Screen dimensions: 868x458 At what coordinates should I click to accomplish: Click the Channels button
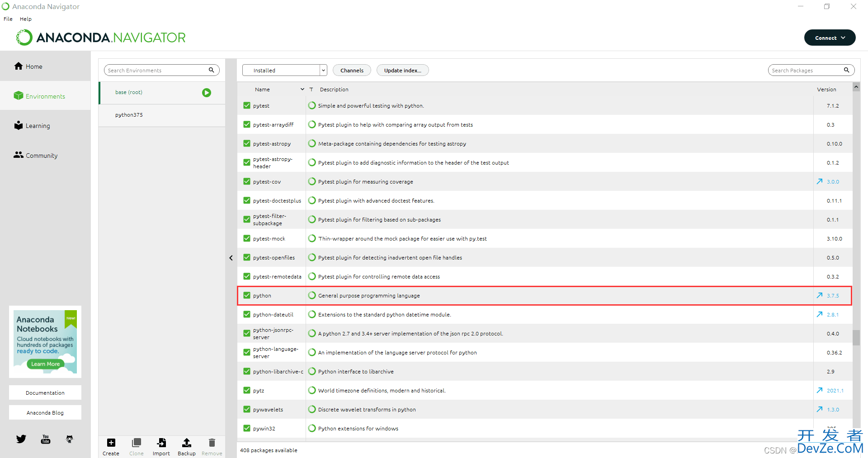352,70
